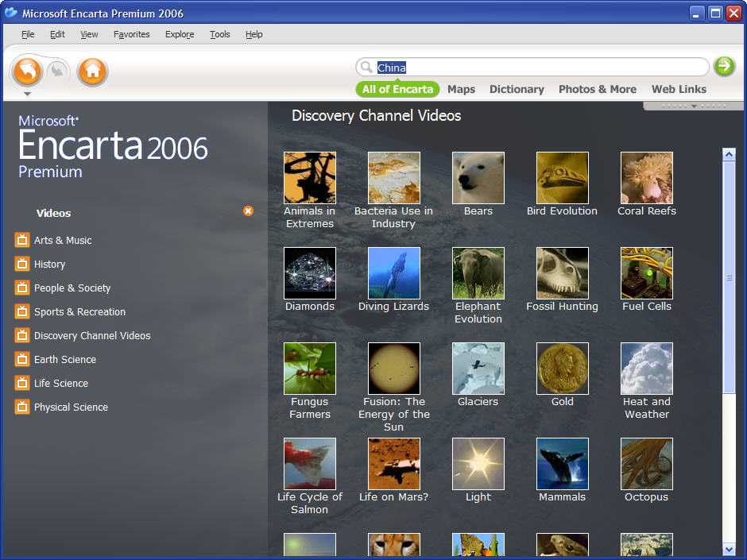Click the video icon beside Discovery Channel Videos
The width and height of the screenshot is (747, 560).
click(x=22, y=335)
